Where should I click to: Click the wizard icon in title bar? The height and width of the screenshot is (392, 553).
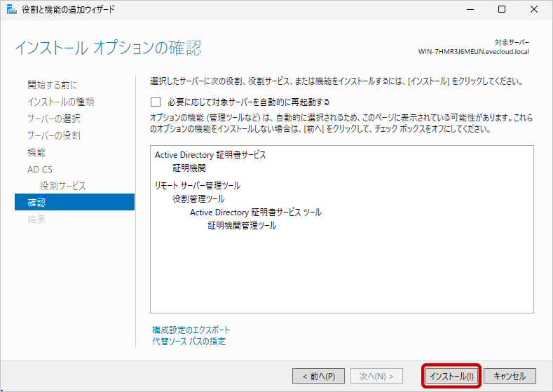10,9
